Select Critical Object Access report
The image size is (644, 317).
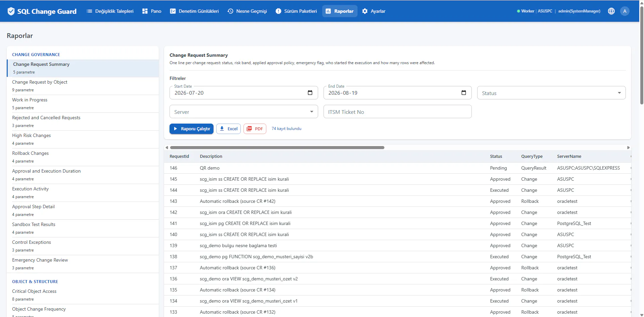[x=83, y=295]
